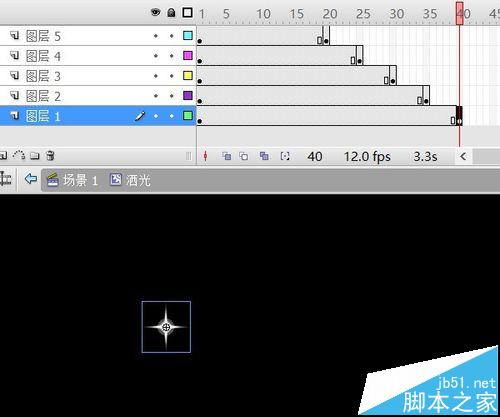
Task: Click the delete layer trash icon
Action: pyautogui.click(x=50, y=155)
